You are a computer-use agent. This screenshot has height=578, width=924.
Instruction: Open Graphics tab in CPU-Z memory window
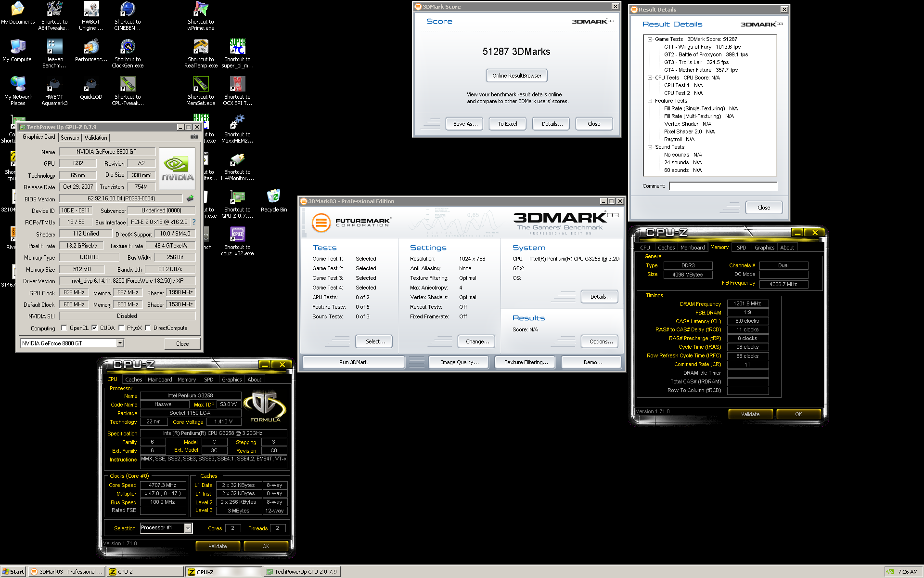[x=764, y=248]
